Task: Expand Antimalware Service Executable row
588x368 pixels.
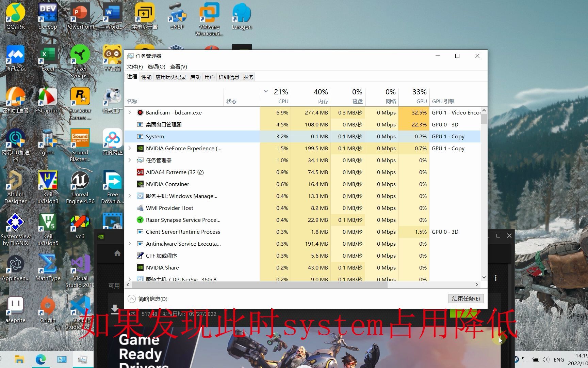Action: (130, 244)
